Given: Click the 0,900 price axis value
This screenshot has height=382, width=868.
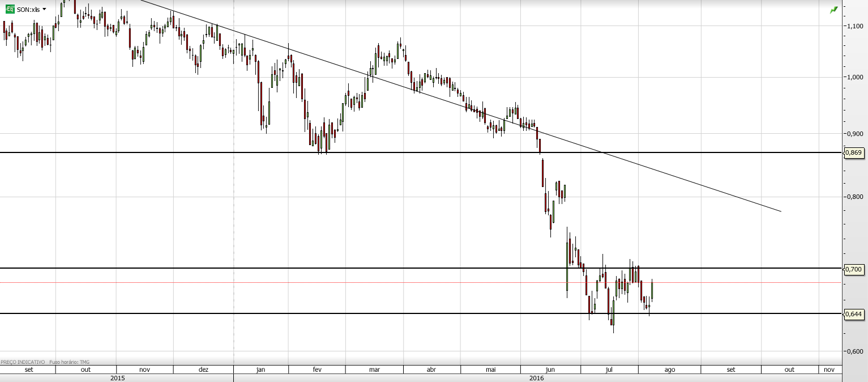Looking at the screenshot, I should (x=854, y=134).
